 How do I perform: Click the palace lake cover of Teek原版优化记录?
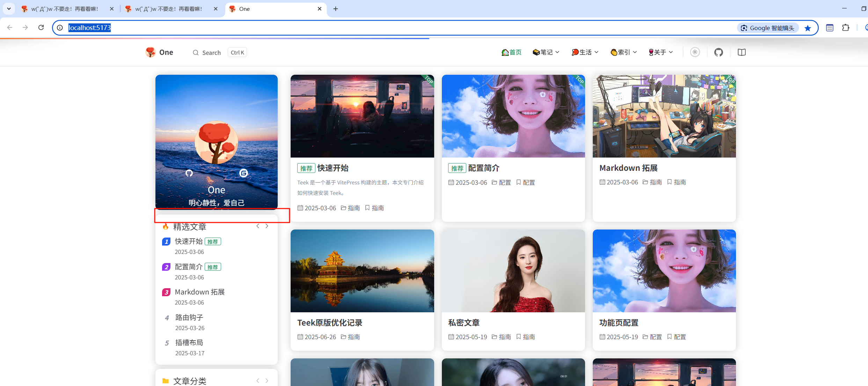(362, 271)
